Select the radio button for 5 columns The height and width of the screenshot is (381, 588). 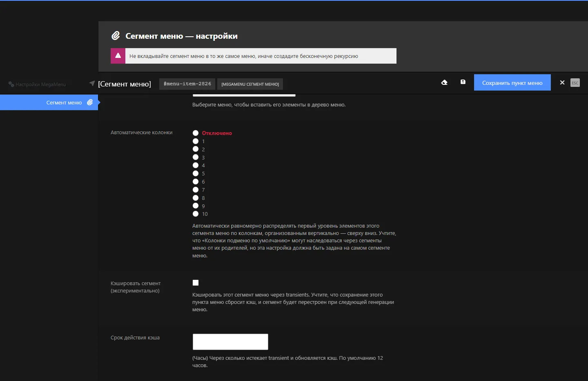196,173
